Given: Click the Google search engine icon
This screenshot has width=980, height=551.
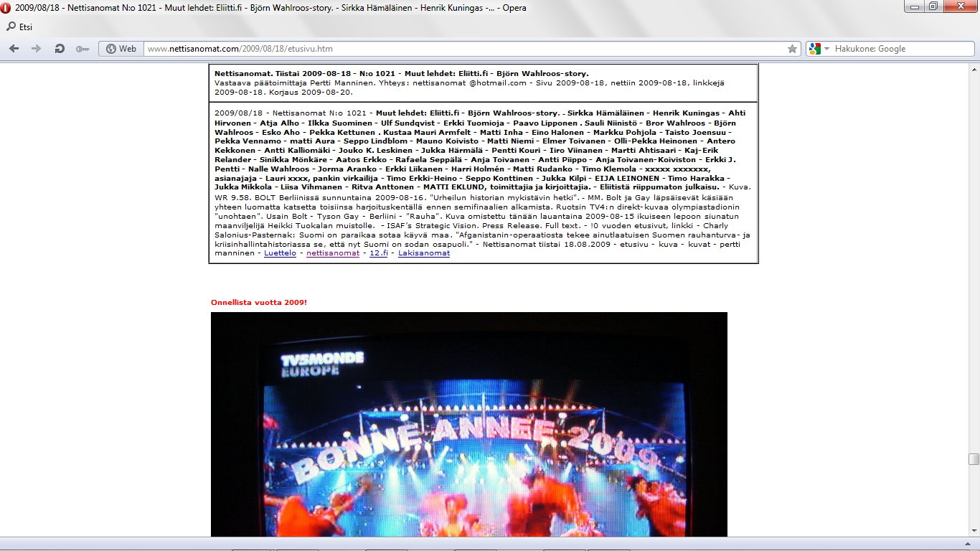Looking at the screenshot, I should [x=814, y=49].
